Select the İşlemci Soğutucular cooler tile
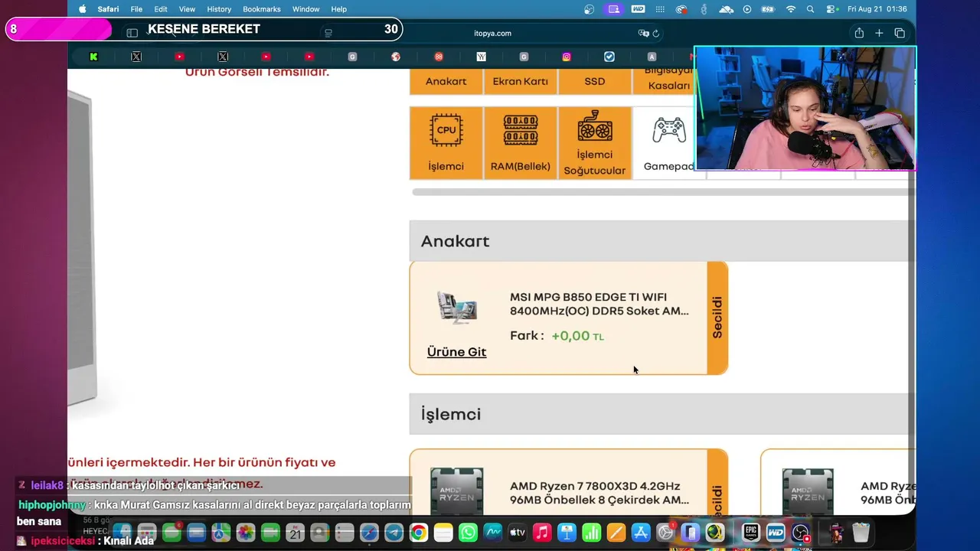 594,143
